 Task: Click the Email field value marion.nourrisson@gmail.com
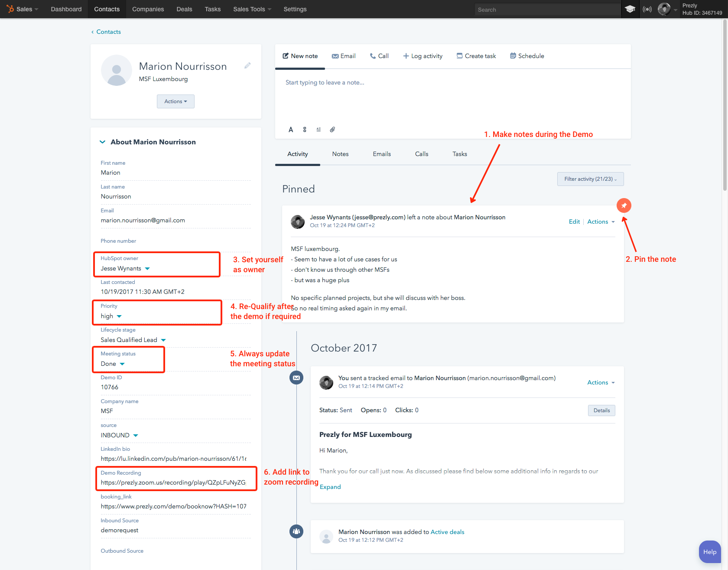point(143,220)
